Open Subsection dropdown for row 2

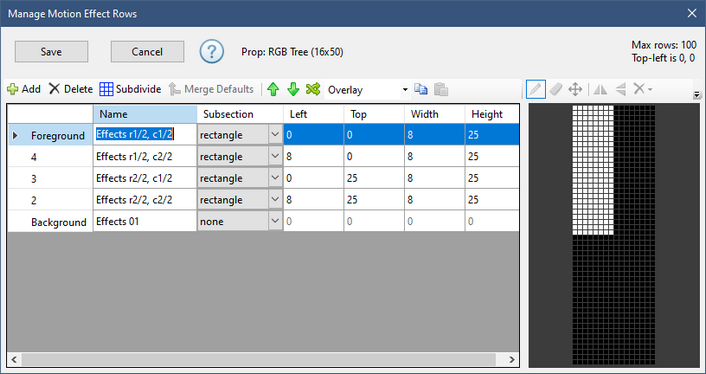point(275,199)
